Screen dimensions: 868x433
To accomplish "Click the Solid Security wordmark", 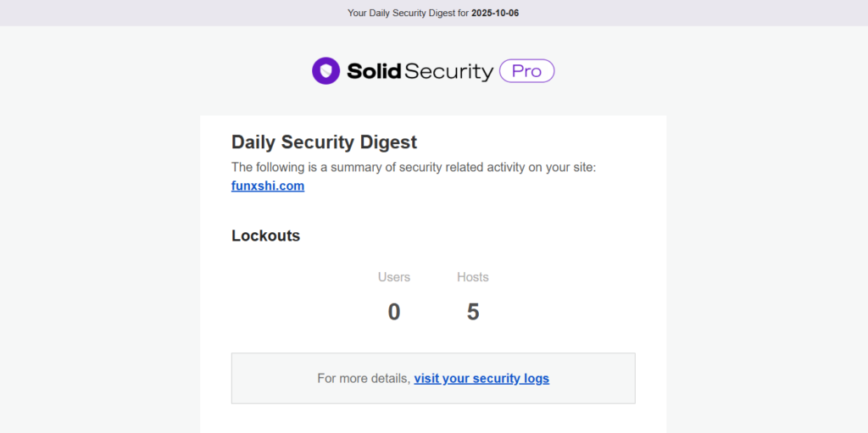I will point(420,71).
